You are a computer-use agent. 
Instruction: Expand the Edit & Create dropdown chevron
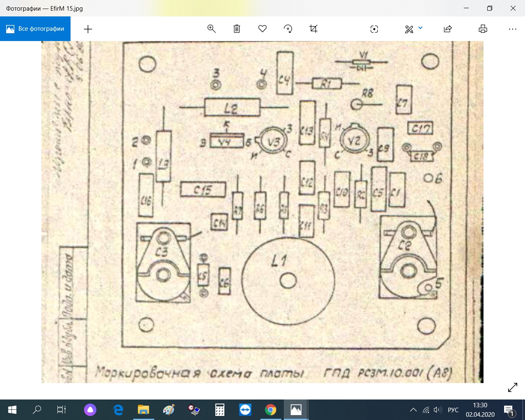(x=420, y=28)
